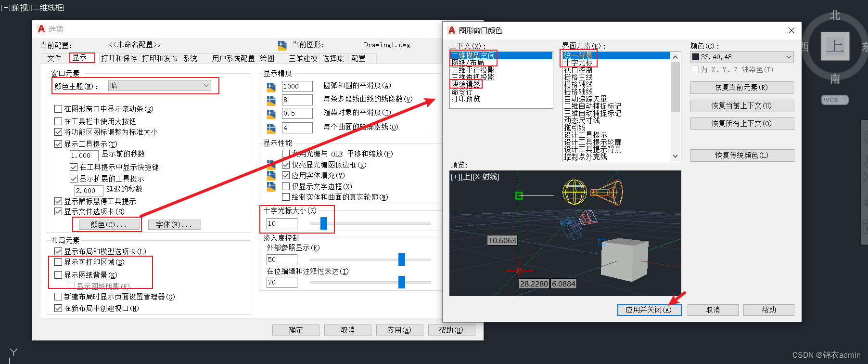Click 恢复传统颜色 button
The height and width of the screenshot is (364, 868).
tap(742, 155)
